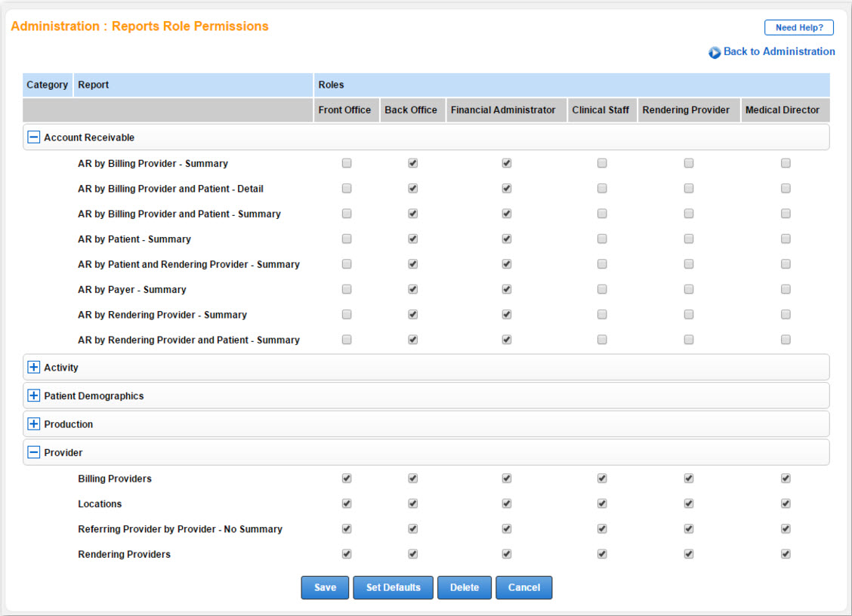Uncheck Front Office for Referring Provider by Provider

[x=347, y=528]
